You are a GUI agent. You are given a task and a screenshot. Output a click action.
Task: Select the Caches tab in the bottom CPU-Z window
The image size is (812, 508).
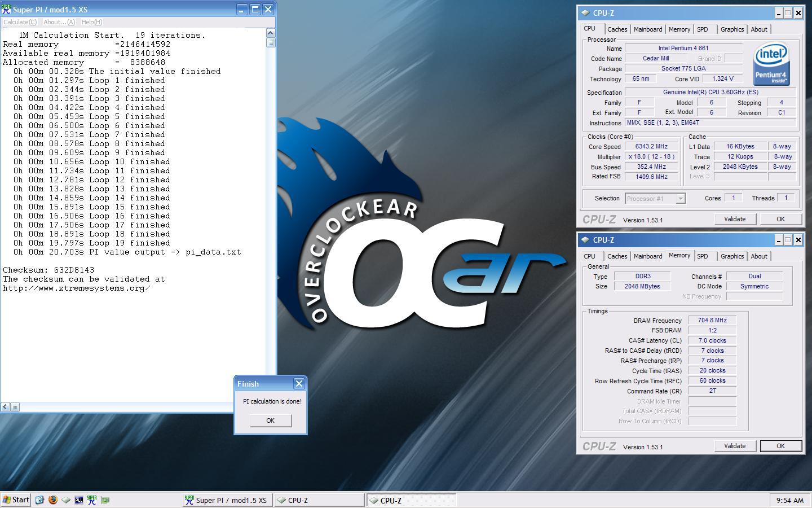(x=617, y=256)
